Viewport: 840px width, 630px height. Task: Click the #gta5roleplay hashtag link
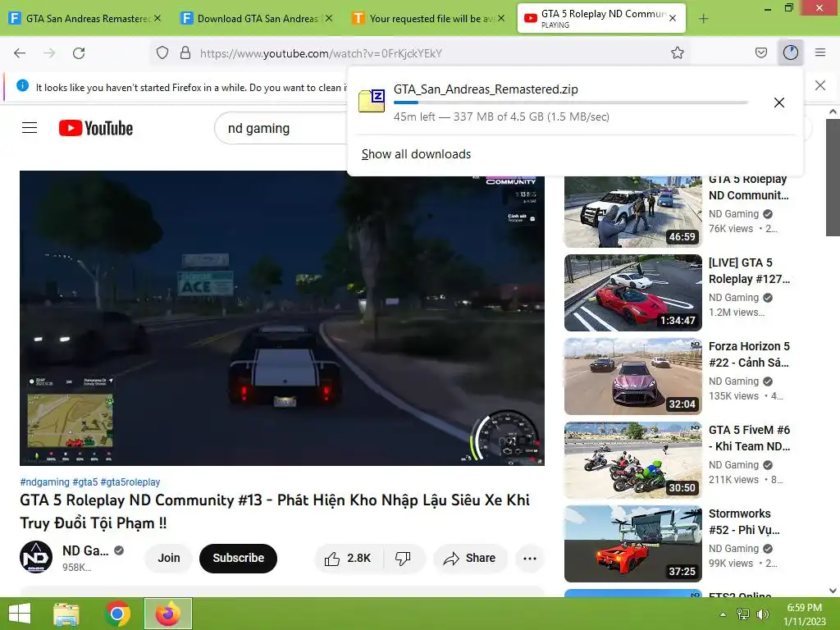130,482
